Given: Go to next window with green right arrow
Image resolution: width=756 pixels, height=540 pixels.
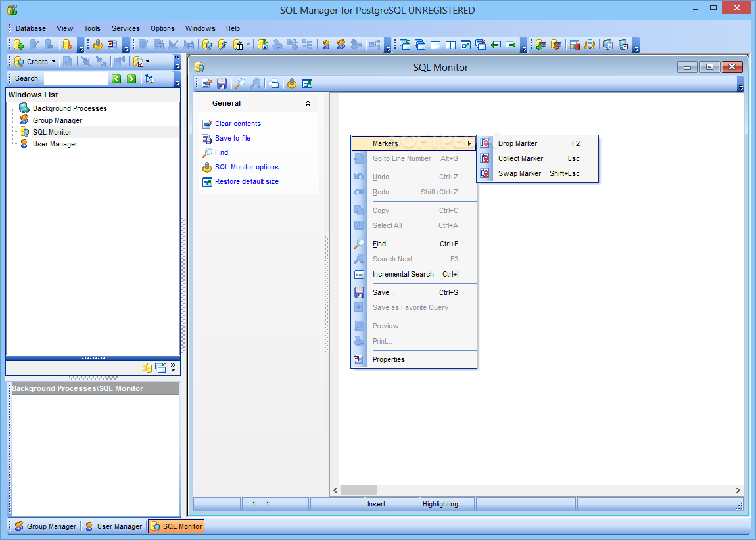Looking at the screenshot, I should (511, 45).
